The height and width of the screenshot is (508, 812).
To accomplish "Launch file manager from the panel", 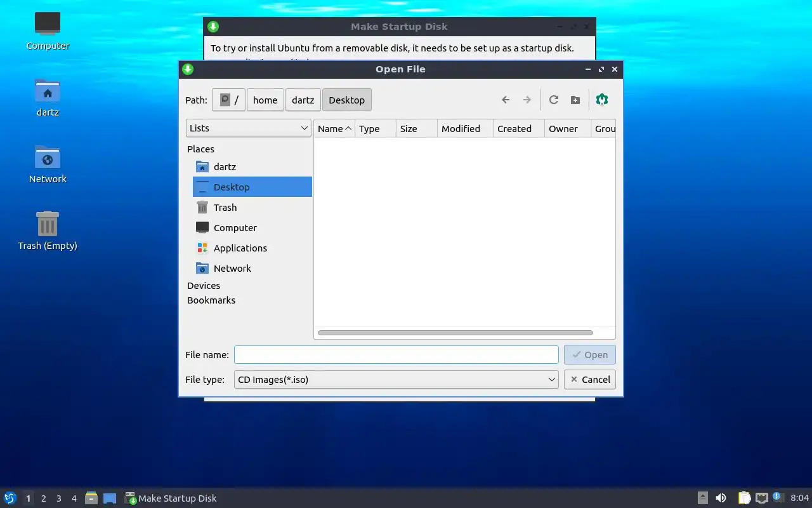I will click(x=91, y=498).
